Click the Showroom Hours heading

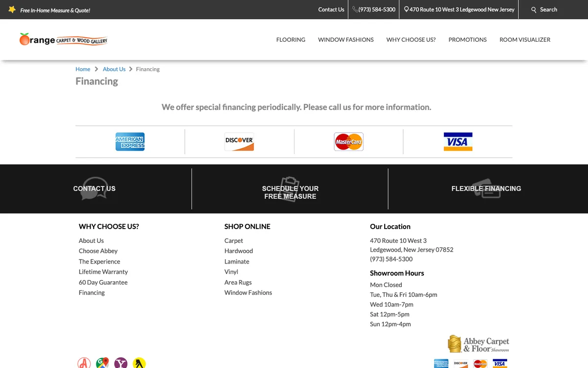[x=397, y=273]
